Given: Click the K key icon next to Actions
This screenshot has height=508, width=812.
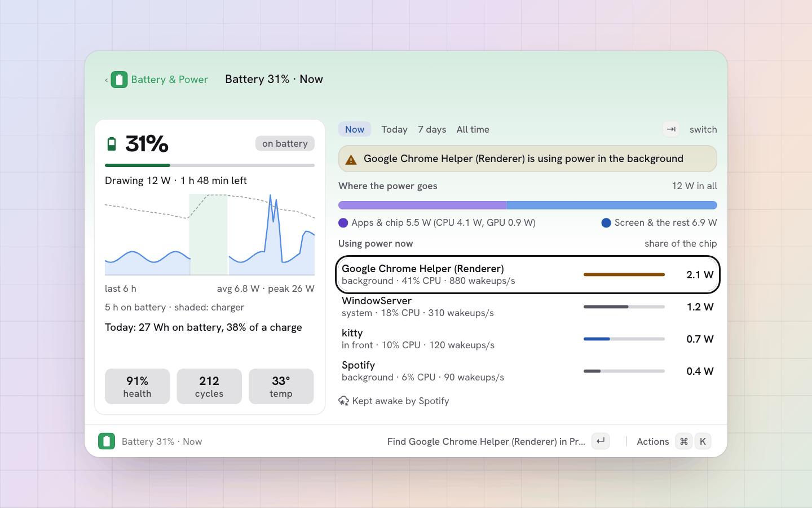Looking at the screenshot, I should [703, 441].
